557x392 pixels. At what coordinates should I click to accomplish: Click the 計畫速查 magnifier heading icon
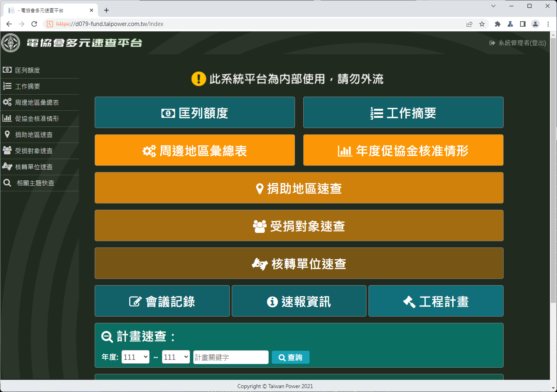click(107, 337)
